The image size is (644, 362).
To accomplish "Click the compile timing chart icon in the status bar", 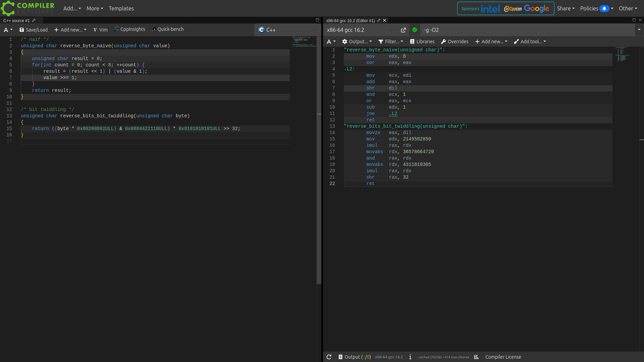I will pos(476,357).
